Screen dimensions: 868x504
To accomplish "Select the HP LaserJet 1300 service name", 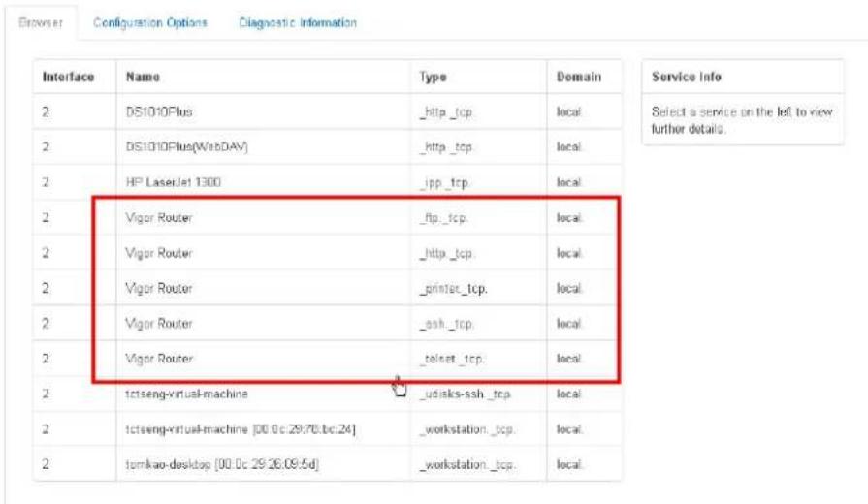I will click(174, 182).
